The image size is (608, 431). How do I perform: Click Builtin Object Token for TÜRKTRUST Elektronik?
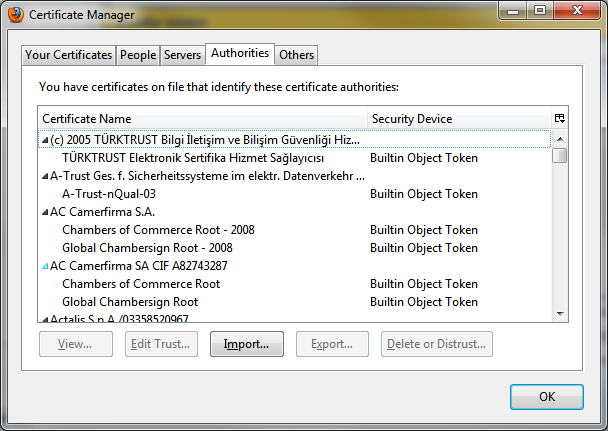point(424,158)
